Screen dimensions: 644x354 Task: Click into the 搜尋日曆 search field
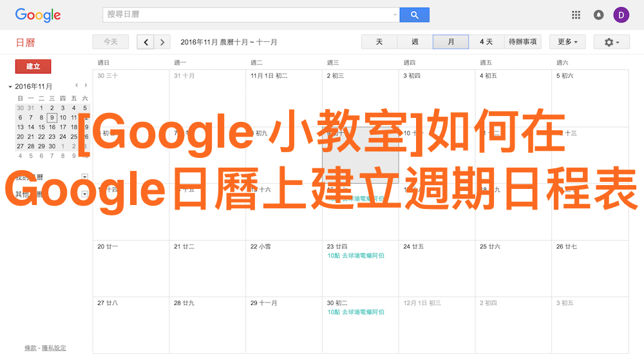pyautogui.click(x=248, y=15)
